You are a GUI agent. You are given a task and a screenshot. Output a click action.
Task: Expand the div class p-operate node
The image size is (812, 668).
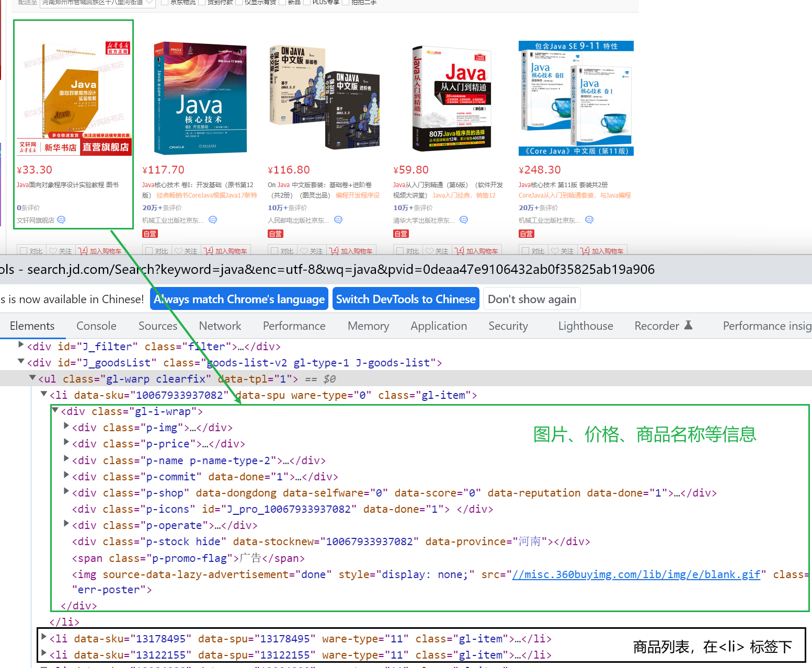66,523
